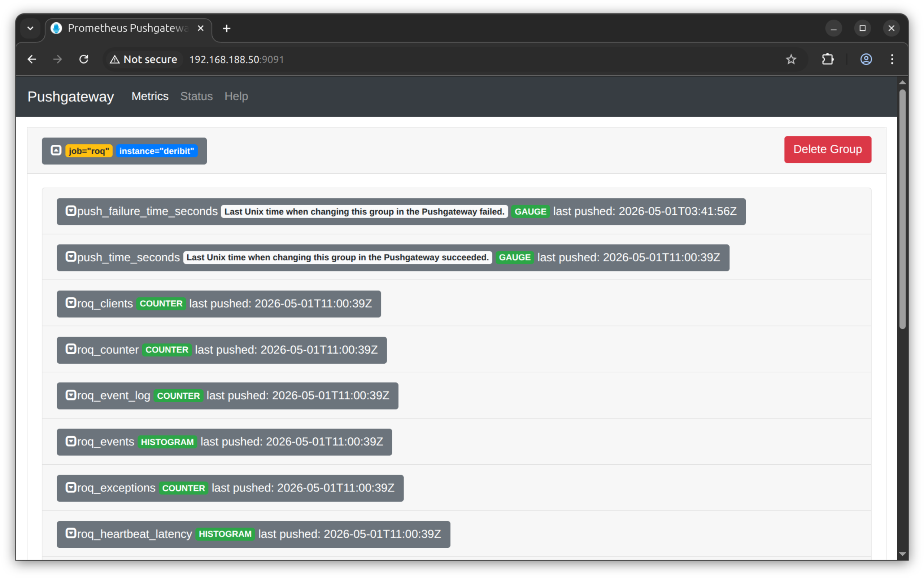Open the Status nav tab
The image size is (924, 578).
pyautogui.click(x=197, y=96)
